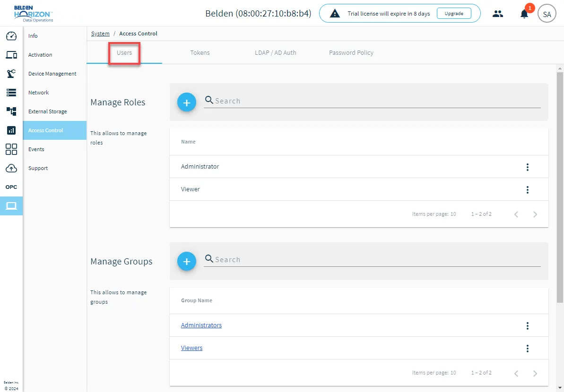564x392 pixels.
Task: Open the OPC section icon
Action: [11, 187]
